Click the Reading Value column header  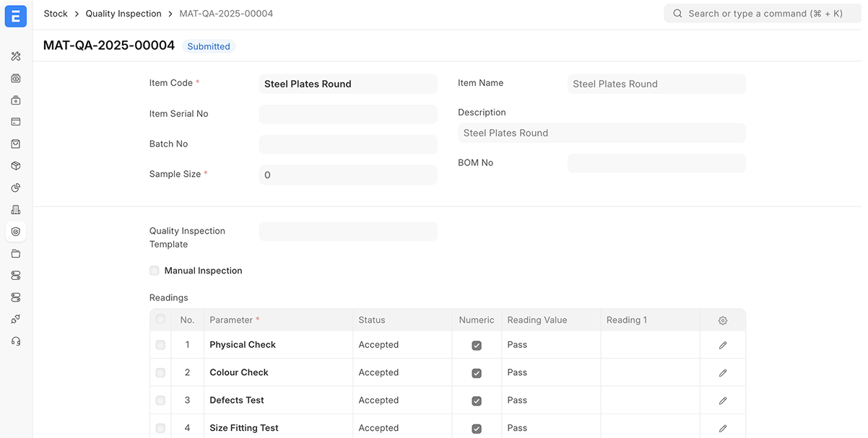click(551, 320)
